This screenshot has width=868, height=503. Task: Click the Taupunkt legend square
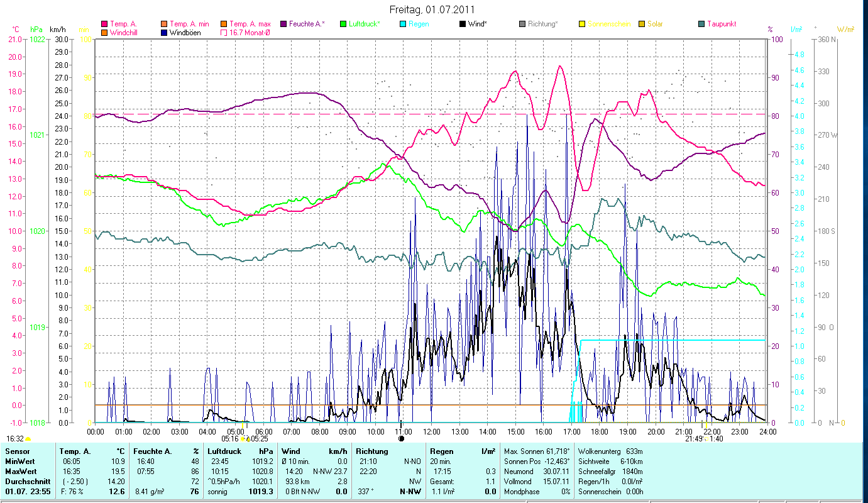pyautogui.click(x=701, y=24)
